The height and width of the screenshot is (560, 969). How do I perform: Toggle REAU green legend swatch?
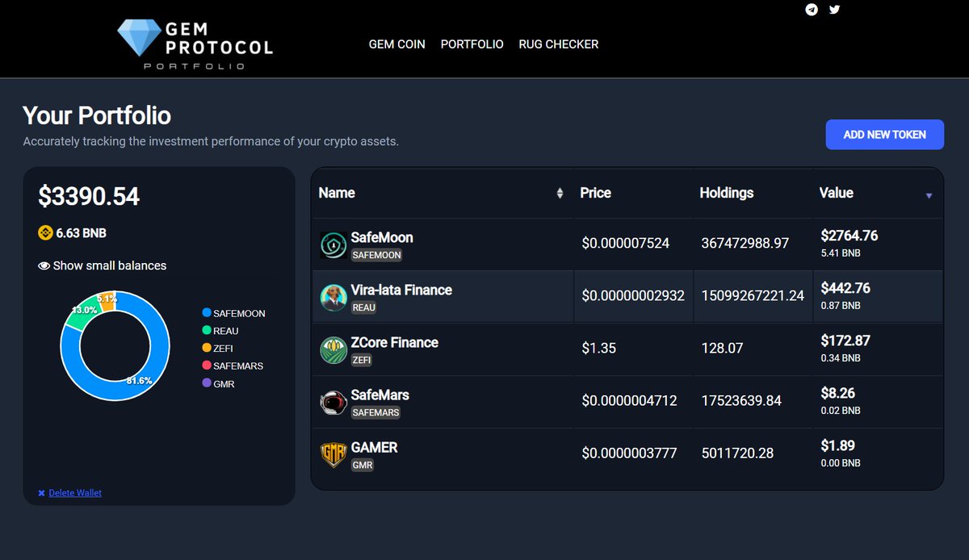tap(207, 331)
